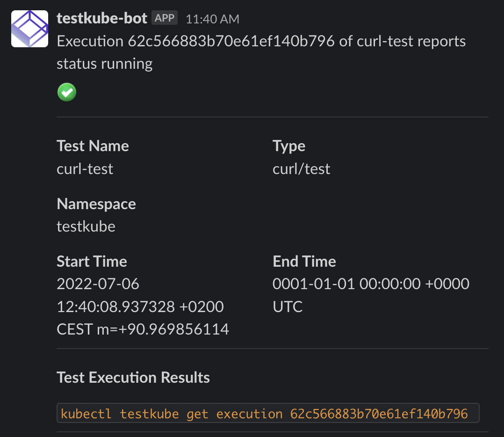
Task: Click the 'status running' message line
Action: click(x=104, y=64)
